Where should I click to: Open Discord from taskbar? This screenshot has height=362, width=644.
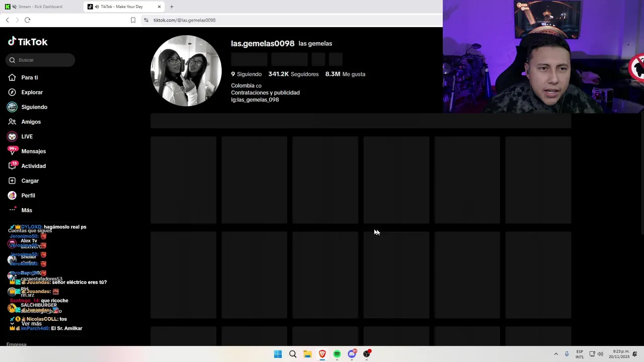352,354
